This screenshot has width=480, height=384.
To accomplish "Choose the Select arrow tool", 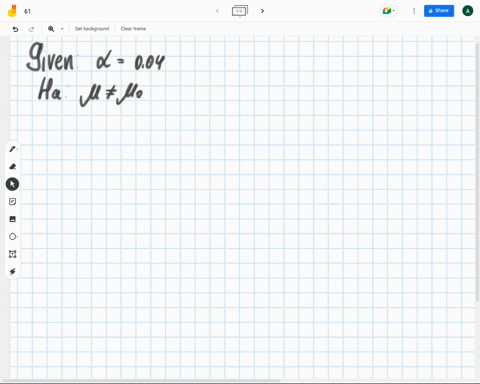I will coord(12,184).
